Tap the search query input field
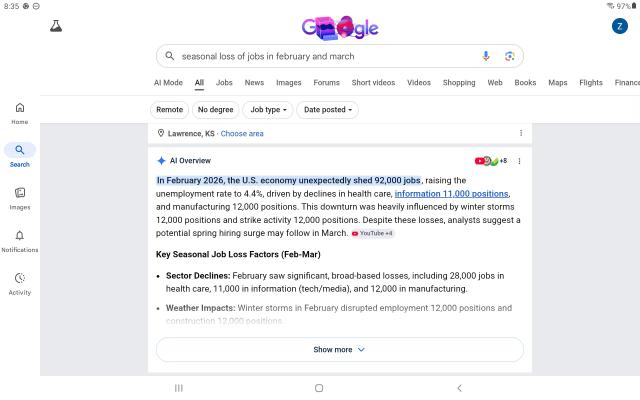This screenshot has width=640, height=400. coord(320,56)
